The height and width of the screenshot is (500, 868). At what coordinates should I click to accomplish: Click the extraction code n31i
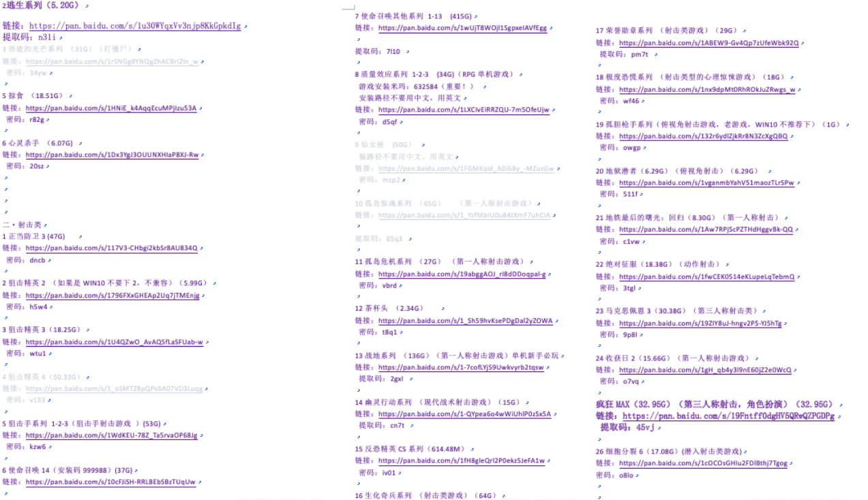[x=47, y=37]
